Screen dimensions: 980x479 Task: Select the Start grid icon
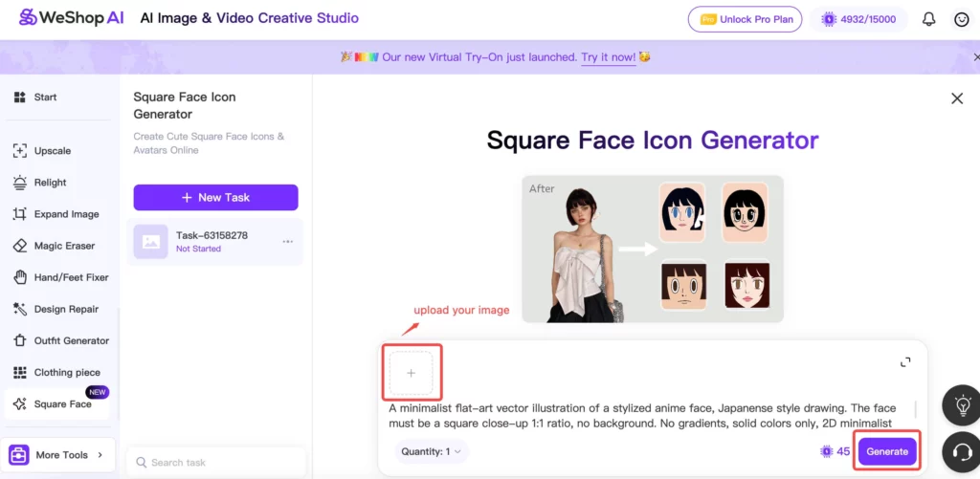click(20, 97)
